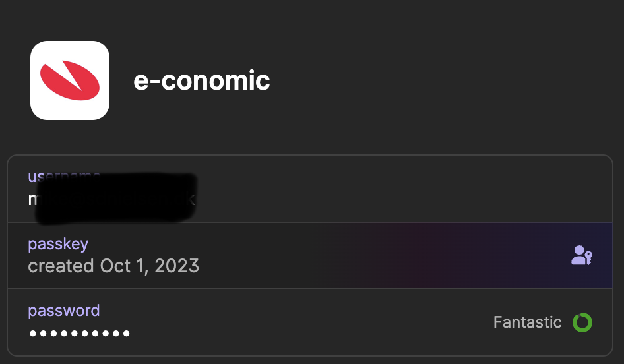Click the password field label
Viewport: 624px width, 364px height.
(64, 311)
